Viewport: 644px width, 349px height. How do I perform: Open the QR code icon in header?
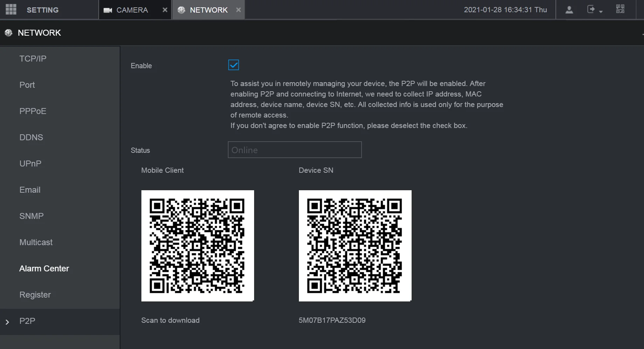pyautogui.click(x=620, y=9)
